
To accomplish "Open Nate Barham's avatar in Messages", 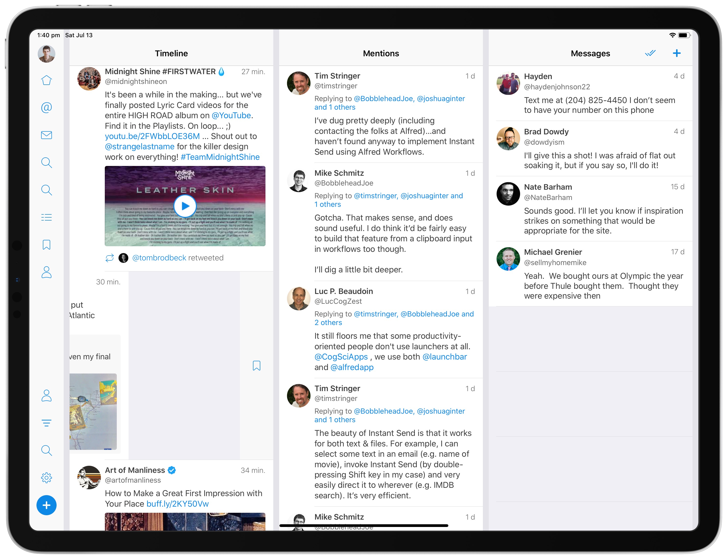I will click(508, 194).
